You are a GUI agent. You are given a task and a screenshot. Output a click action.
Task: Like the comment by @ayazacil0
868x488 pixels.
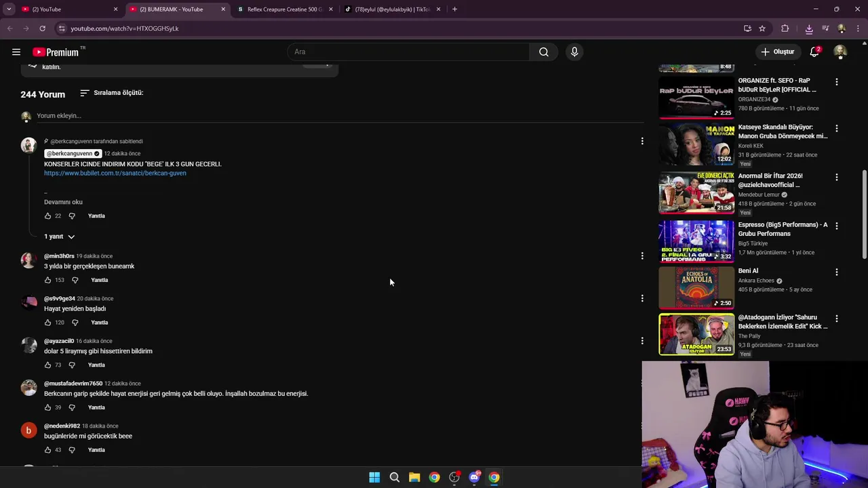(47, 365)
